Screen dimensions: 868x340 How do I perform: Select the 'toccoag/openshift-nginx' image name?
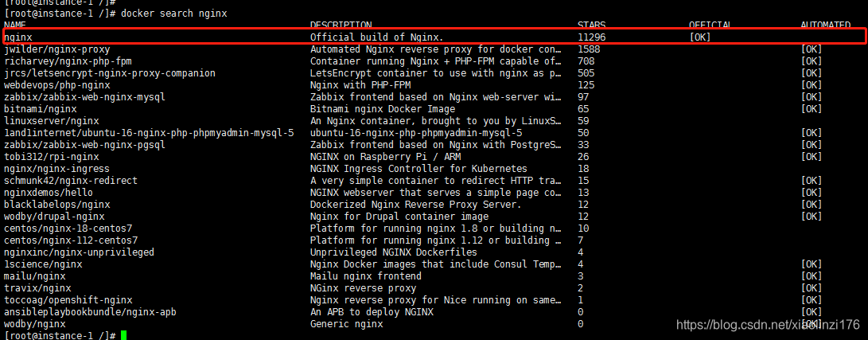coord(68,300)
